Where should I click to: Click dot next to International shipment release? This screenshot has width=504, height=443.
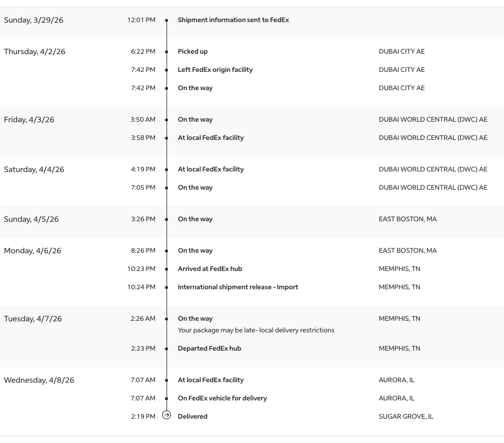167,288
